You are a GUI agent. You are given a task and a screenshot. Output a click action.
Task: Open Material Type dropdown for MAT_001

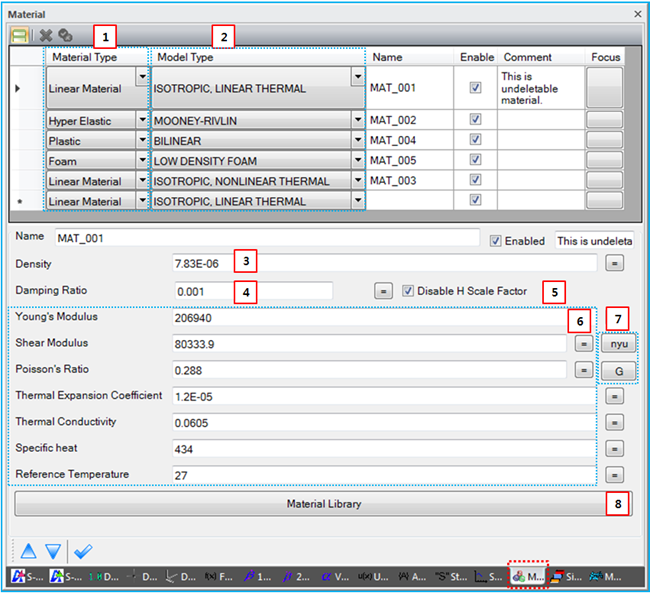142,77
